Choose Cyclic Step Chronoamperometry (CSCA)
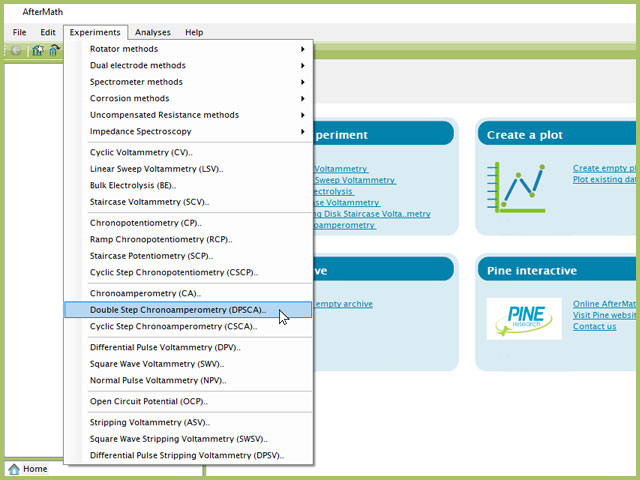Viewport: 640px width, 480px height. 189,327
